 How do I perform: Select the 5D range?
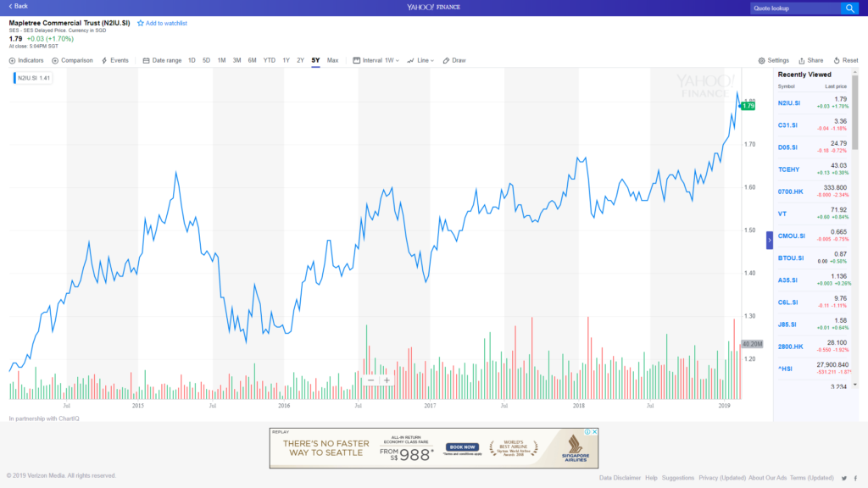pyautogui.click(x=206, y=60)
